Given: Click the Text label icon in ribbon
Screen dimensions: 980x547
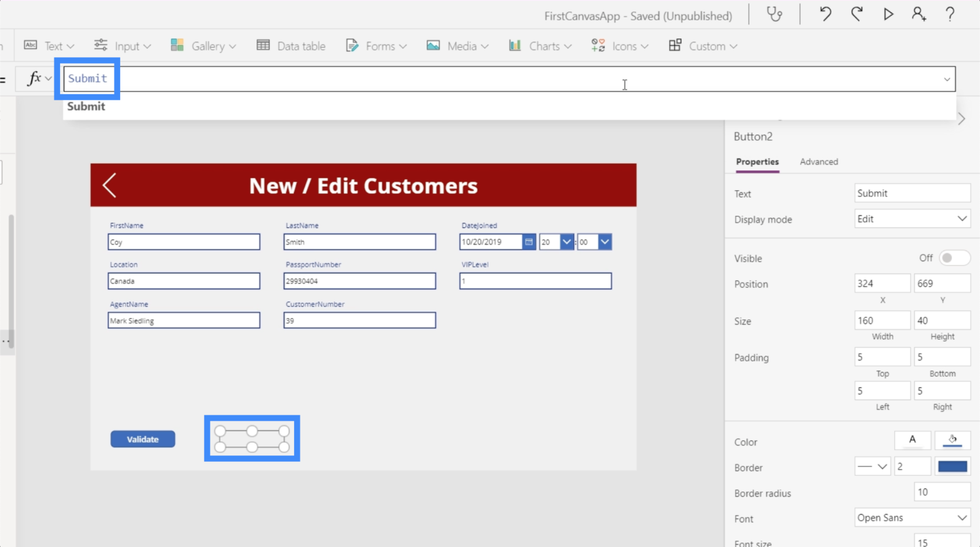Looking at the screenshot, I should [30, 45].
